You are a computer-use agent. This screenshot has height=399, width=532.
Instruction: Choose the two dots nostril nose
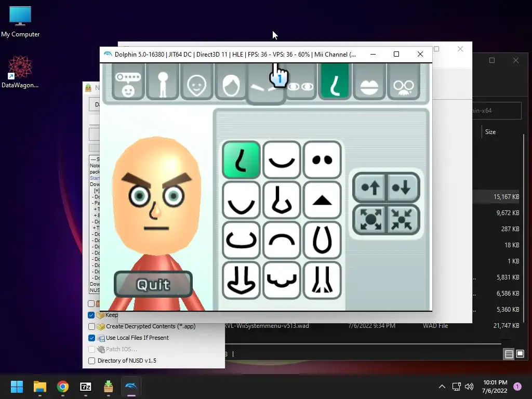point(322,160)
